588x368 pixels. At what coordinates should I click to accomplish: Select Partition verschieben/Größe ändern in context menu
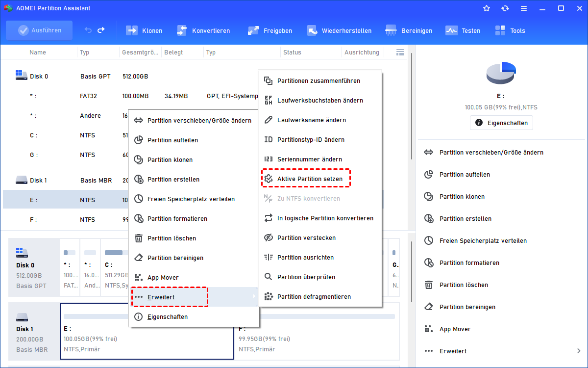point(194,121)
